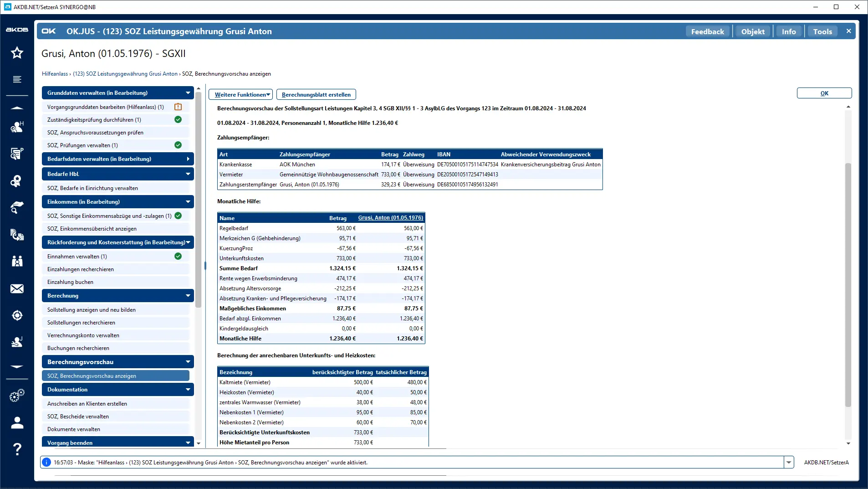
Task: Click the favorites star icon in sidebar
Action: pos(17,53)
